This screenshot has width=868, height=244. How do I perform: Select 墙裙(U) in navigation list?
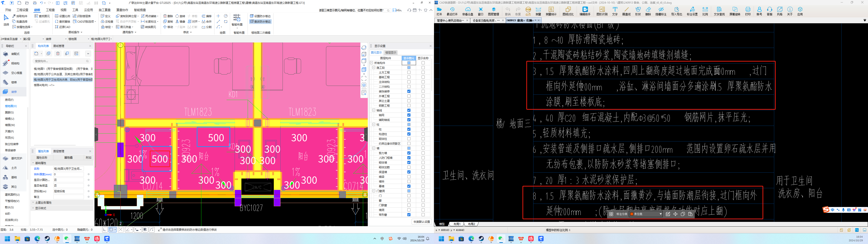click(x=9, y=119)
